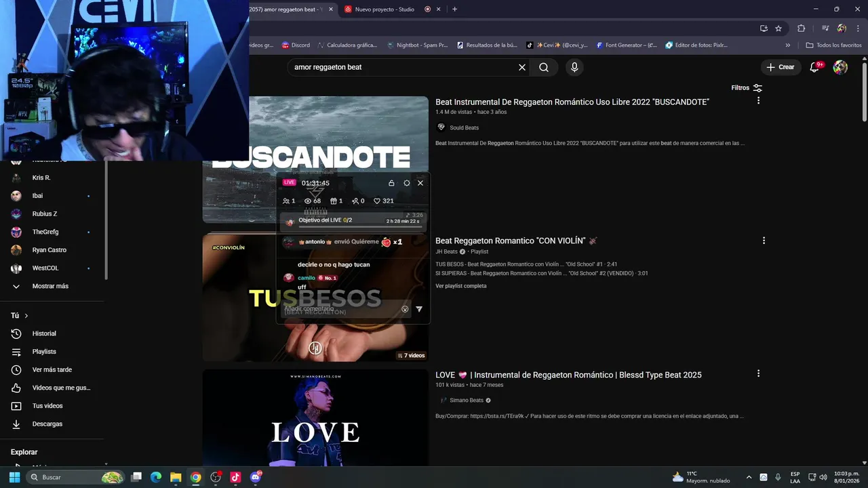Click the likes heart counter
The image size is (868, 488).
384,201
